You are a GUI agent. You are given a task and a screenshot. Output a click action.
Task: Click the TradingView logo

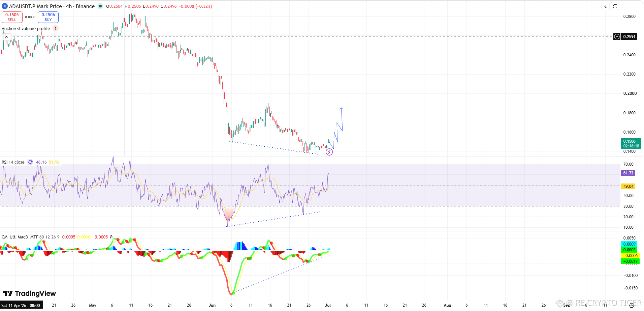coord(29,293)
